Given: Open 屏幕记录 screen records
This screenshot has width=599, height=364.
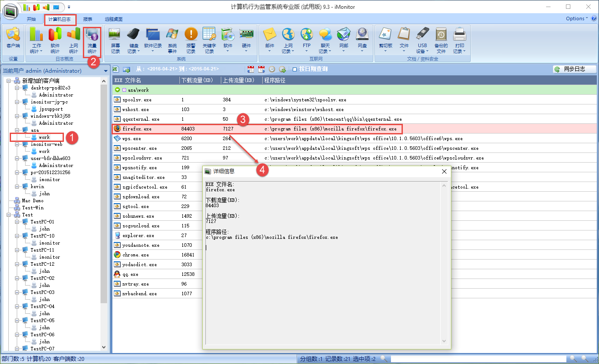Looking at the screenshot, I should point(115,40).
